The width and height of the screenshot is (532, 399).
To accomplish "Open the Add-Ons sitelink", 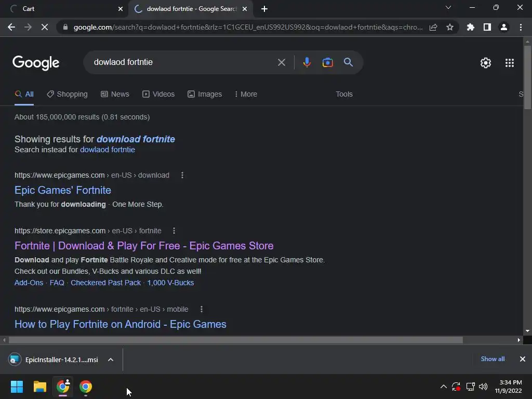I will tap(29, 283).
